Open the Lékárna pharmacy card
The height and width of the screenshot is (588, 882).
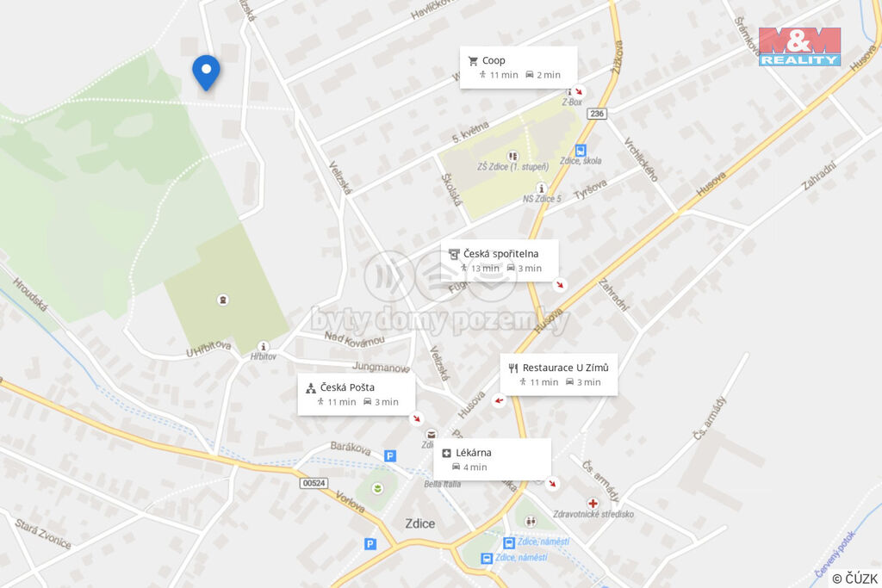[x=492, y=459]
